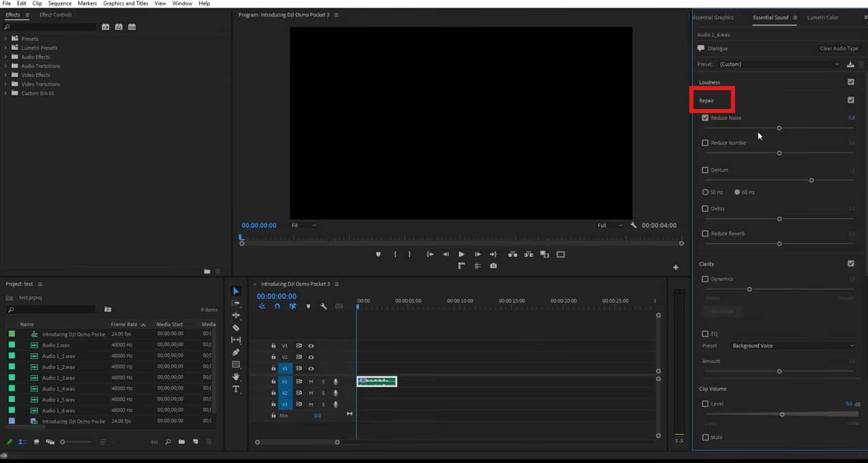Screen dimensions: 868x463
Task: Step Forward one frame
Action: [478, 255]
